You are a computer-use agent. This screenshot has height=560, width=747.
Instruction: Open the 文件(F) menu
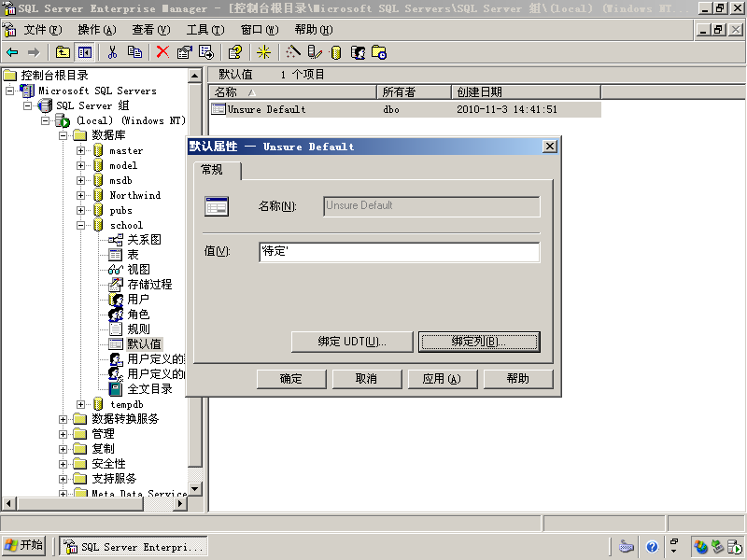43,30
